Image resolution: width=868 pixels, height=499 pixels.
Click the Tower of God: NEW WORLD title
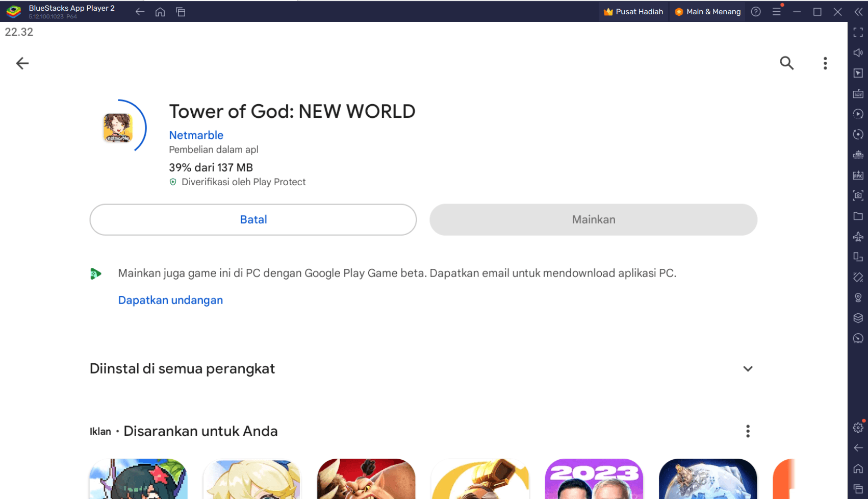point(292,111)
